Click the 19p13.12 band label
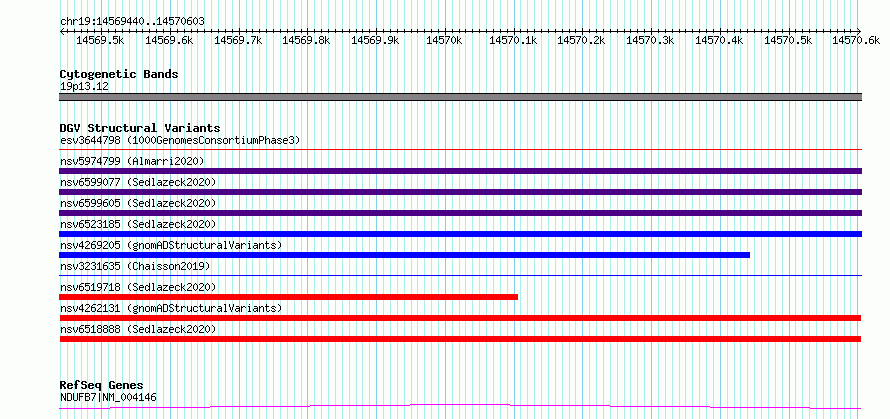 click(x=84, y=87)
